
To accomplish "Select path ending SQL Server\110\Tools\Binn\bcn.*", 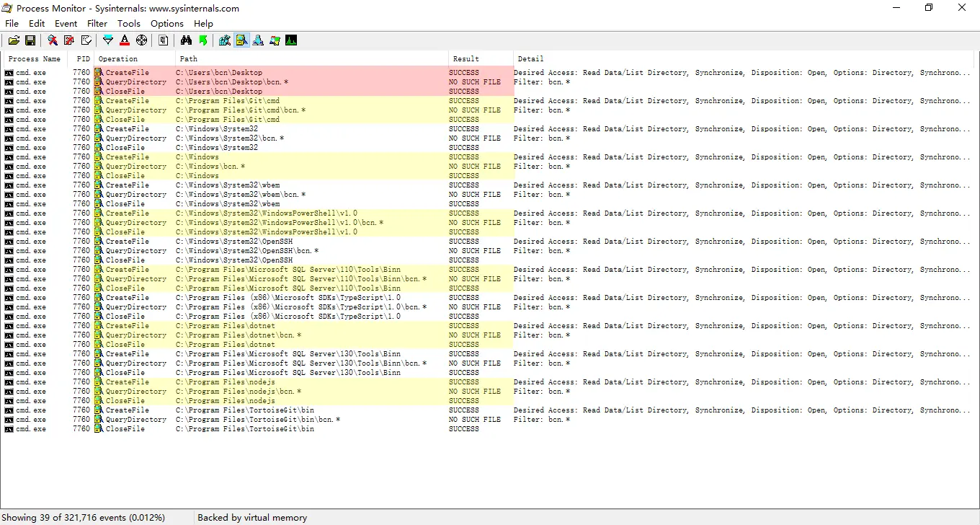I will coord(301,279).
